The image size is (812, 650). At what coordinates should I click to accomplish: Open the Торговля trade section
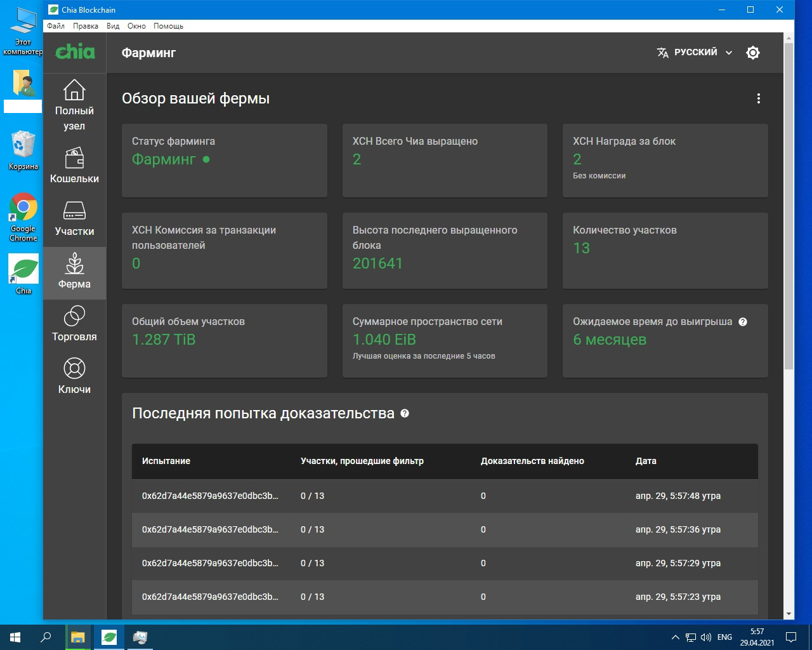[74, 323]
